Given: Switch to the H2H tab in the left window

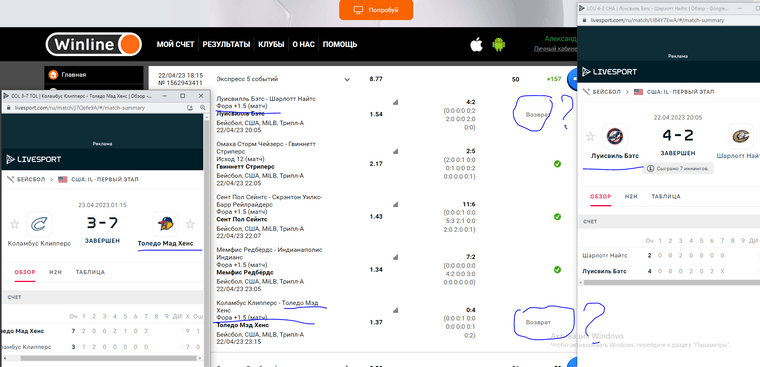Looking at the screenshot, I should pyautogui.click(x=55, y=272).
